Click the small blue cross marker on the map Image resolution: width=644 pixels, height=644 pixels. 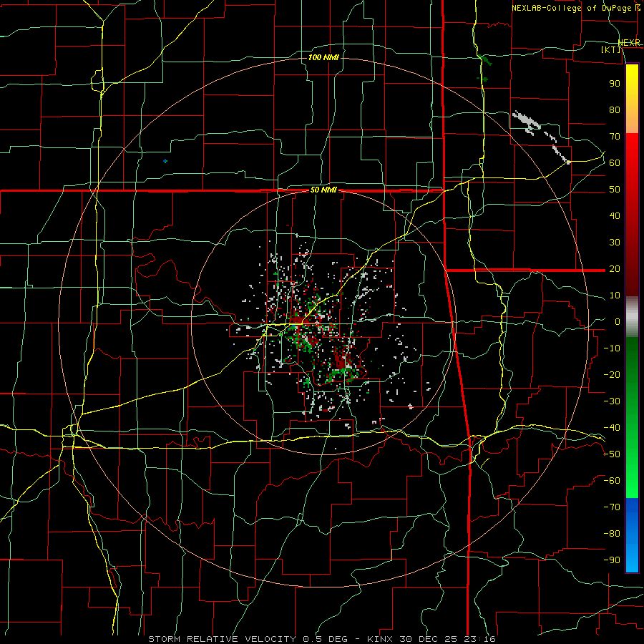click(165, 161)
